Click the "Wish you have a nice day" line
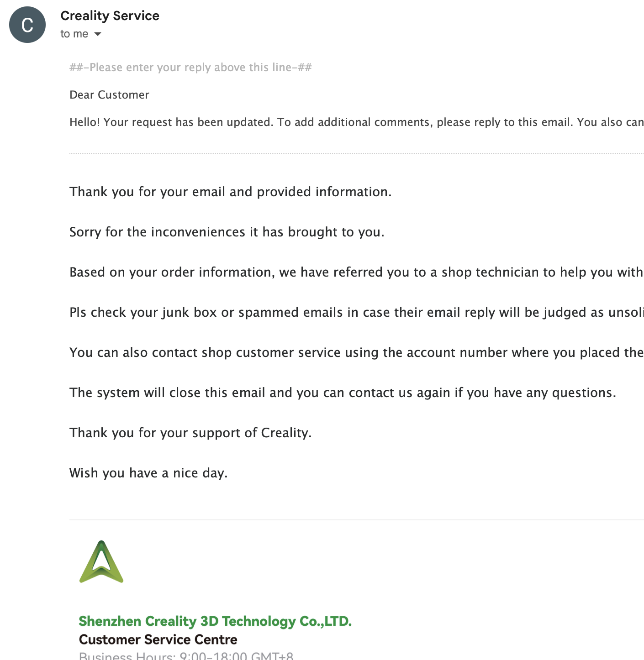Screen dimensions: 644x660 pyautogui.click(x=148, y=473)
